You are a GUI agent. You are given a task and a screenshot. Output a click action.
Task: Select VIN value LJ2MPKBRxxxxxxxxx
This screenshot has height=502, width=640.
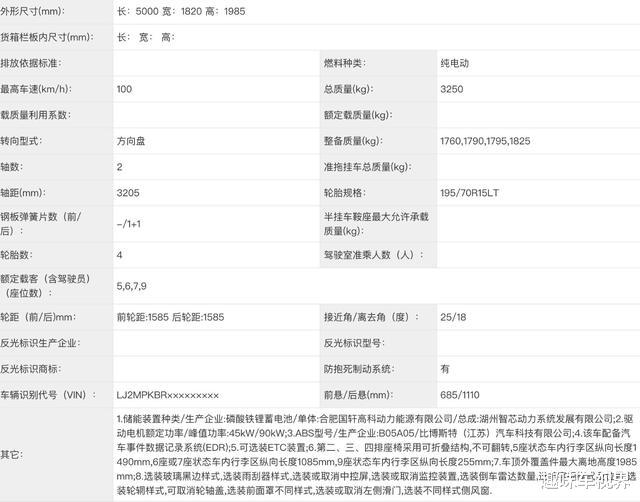tap(168, 395)
